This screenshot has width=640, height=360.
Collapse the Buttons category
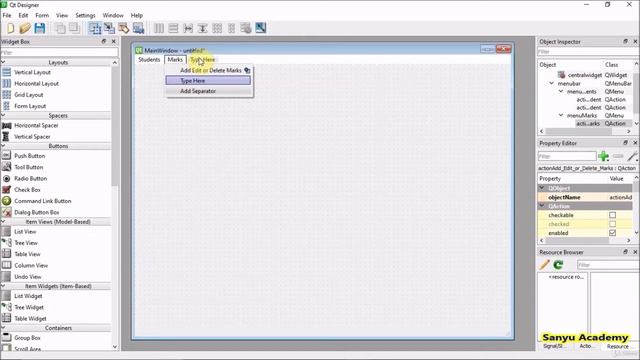click(x=3, y=146)
